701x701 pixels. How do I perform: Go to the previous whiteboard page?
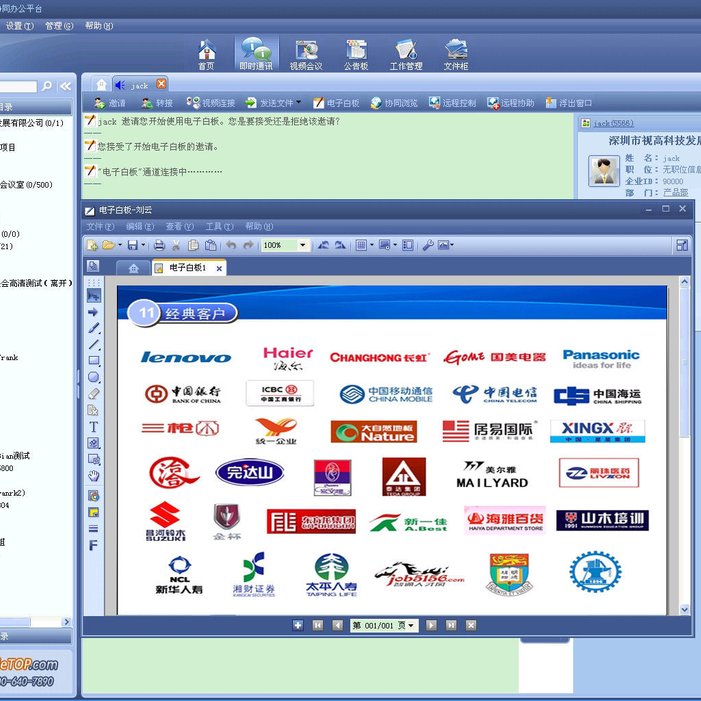point(338,625)
